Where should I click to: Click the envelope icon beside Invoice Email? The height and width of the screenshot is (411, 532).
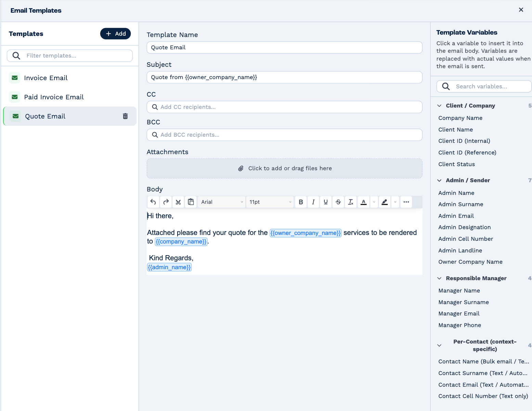pyautogui.click(x=15, y=78)
